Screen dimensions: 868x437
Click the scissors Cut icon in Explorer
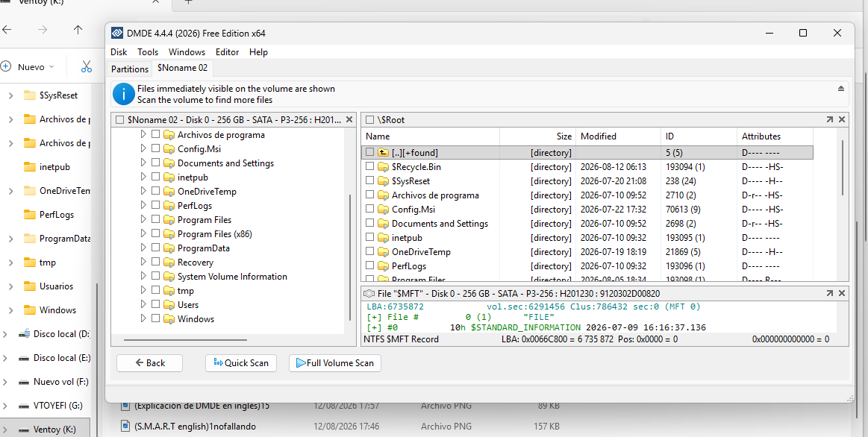[x=87, y=67]
